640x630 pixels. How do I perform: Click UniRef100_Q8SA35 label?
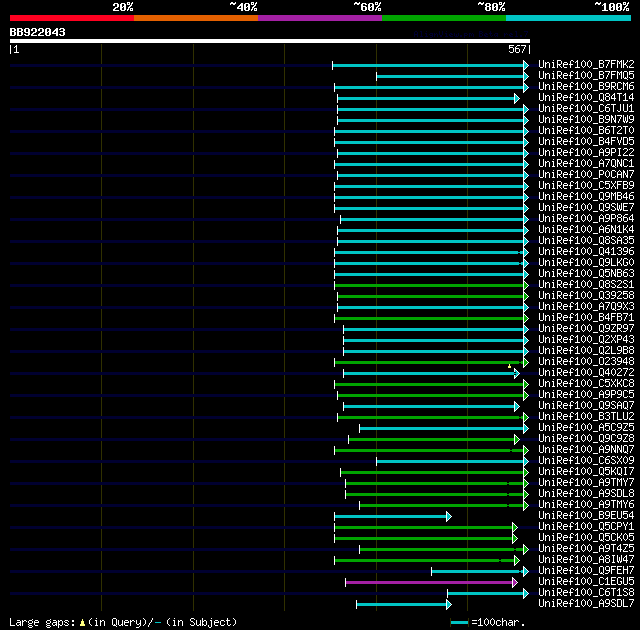coord(586,241)
